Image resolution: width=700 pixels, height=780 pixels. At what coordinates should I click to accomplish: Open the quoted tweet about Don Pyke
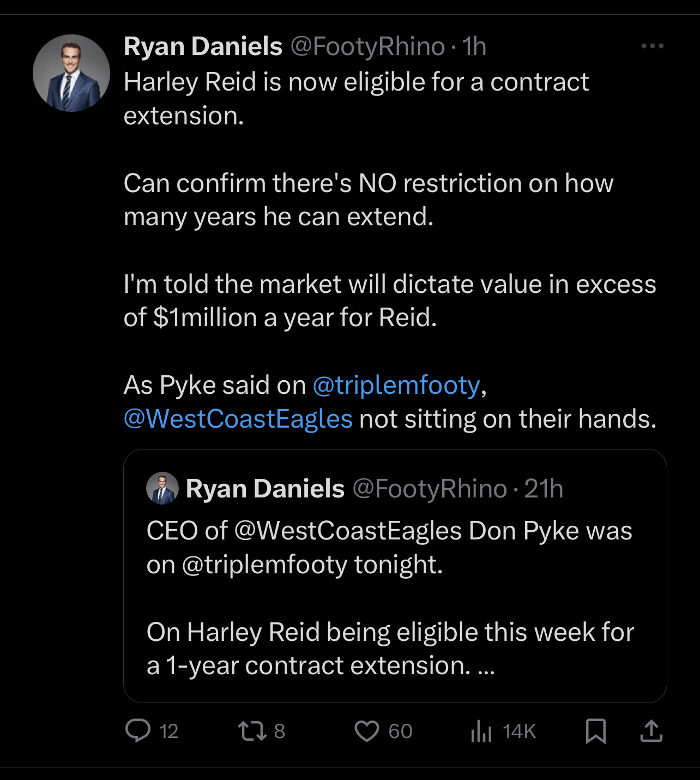[x=395, y=576]
